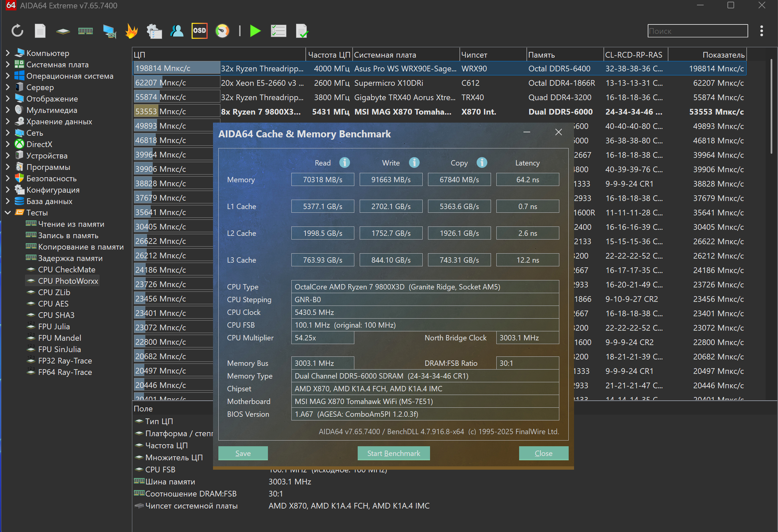Collapse the Тесты tree node
Viewport: 778px width, 532px height.
[8, 212]
